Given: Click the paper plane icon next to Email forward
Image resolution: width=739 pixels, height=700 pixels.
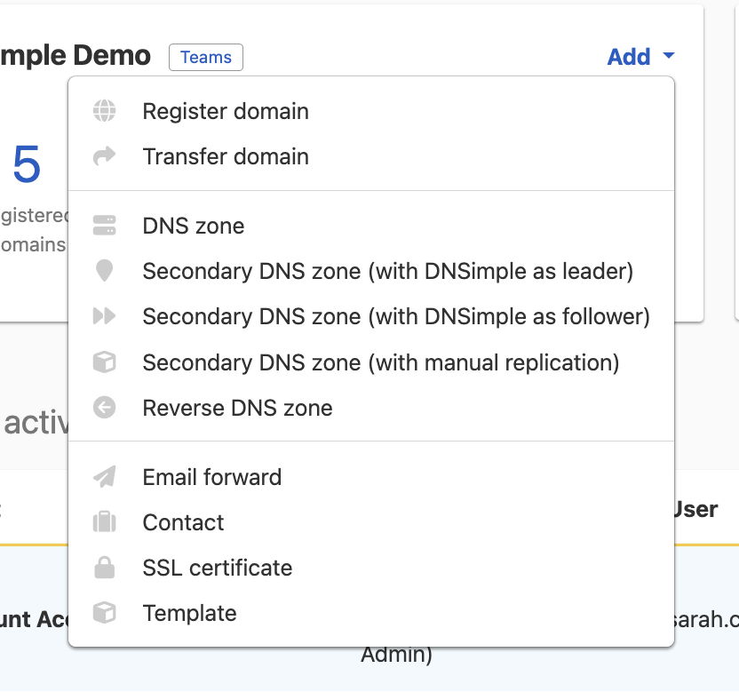Looking at the screenshot, I should click(x=107, y=476).
